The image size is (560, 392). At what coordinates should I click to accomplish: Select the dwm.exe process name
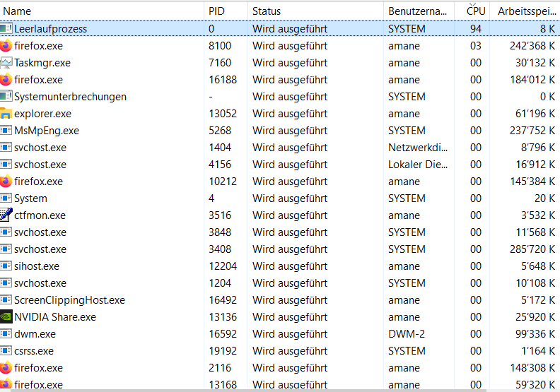tap(35, 334)
